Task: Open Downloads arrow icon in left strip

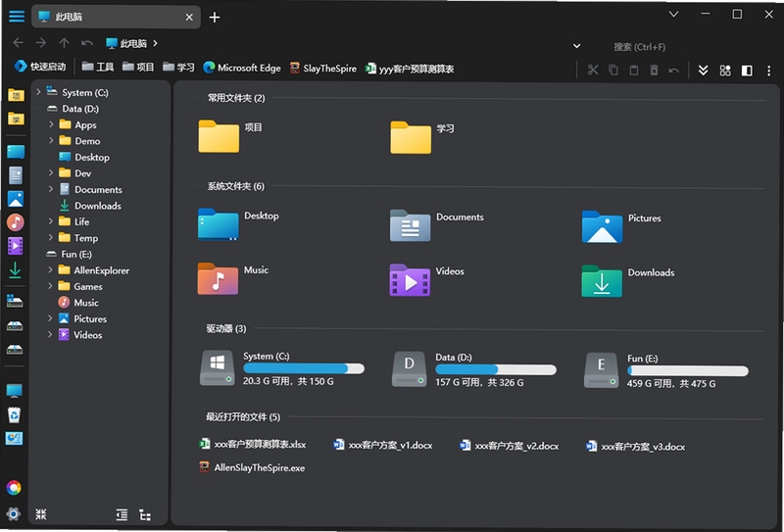Action: pyautogui.click(x=15, y=270)
